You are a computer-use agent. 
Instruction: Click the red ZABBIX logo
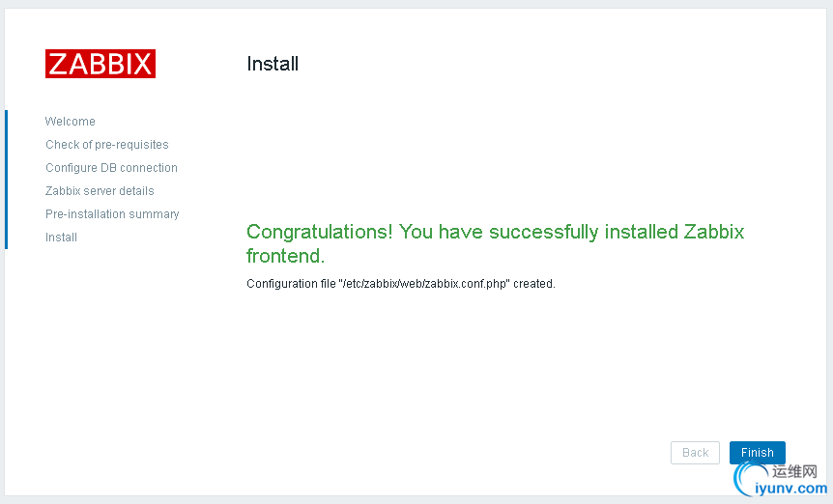101,64
